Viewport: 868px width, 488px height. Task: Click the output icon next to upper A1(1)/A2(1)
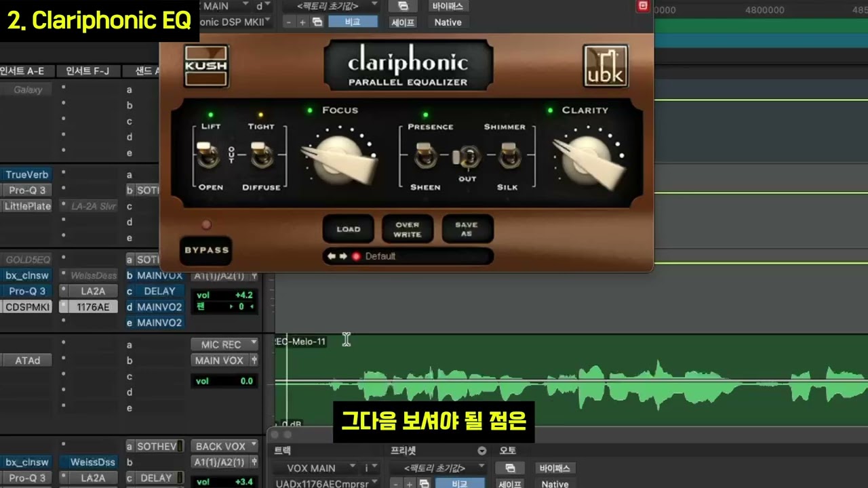point(254,276)
